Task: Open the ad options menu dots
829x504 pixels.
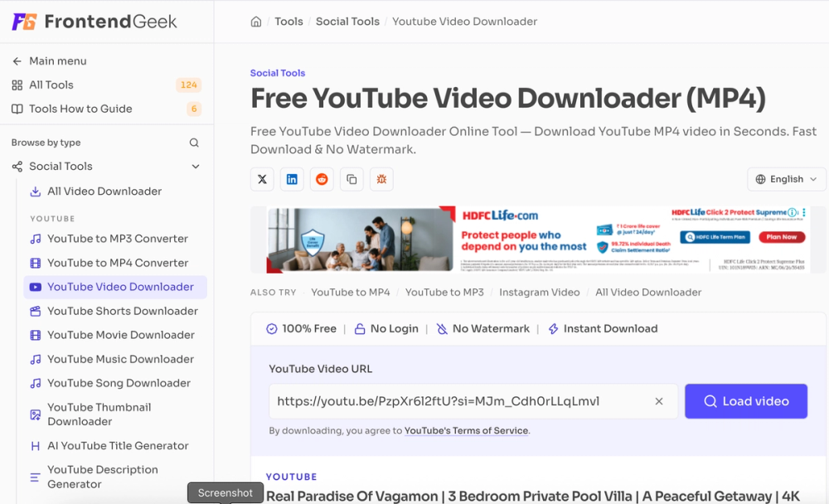Action: 803,212
